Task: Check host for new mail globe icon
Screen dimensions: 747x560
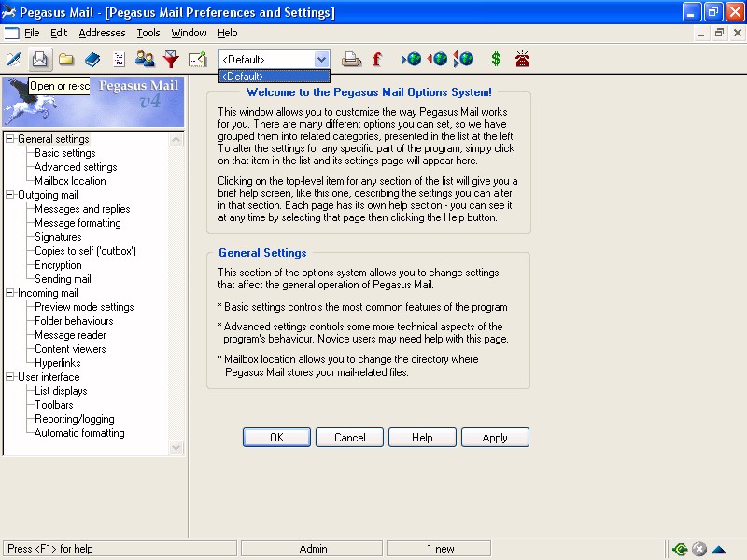Action: click(411, 59)
